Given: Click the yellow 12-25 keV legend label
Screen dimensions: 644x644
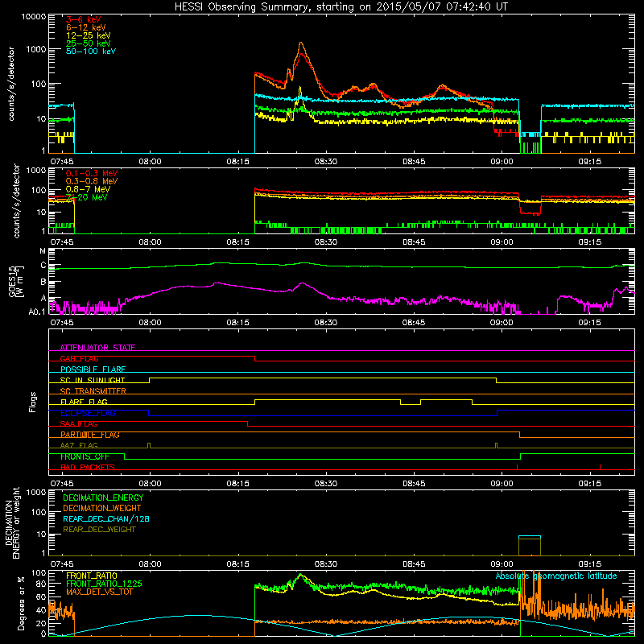Looking at the screenshot, I should [x=89, y=35].
